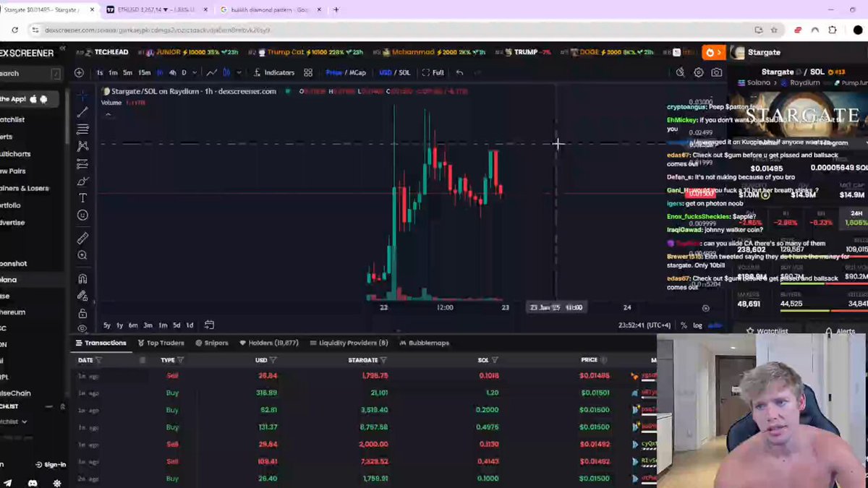This screenshot has height=488, width=868.
Task: Expand the watchlist dropdown in sidebar
Action: (13, 421)
